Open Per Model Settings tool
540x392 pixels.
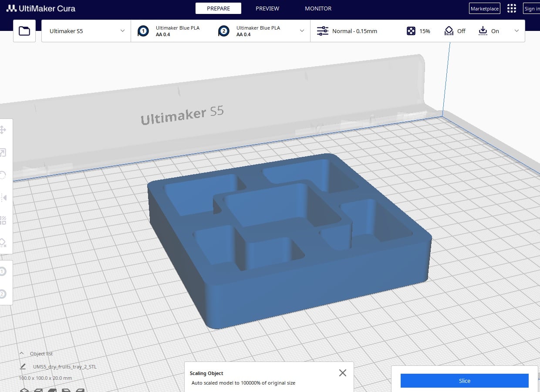coord(3,220)
